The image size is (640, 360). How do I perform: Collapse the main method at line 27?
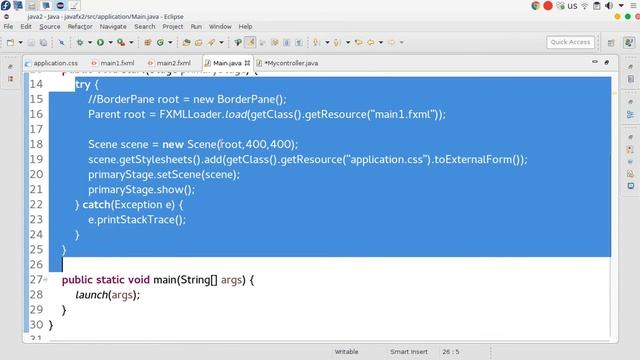point(45,280)
